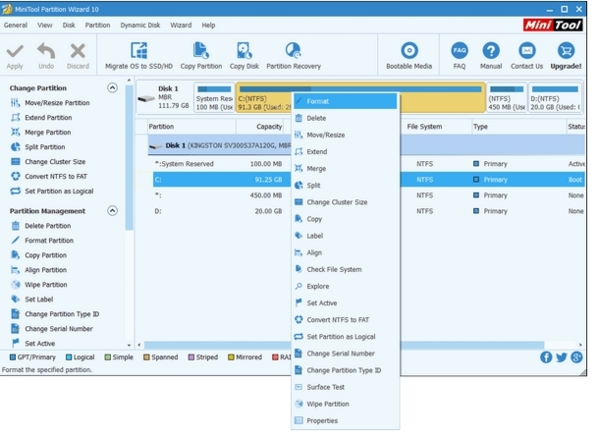The height and width of the screenshot is (438, 599).
Task: Select Extend Partition in sidebar
Action: 41,118
